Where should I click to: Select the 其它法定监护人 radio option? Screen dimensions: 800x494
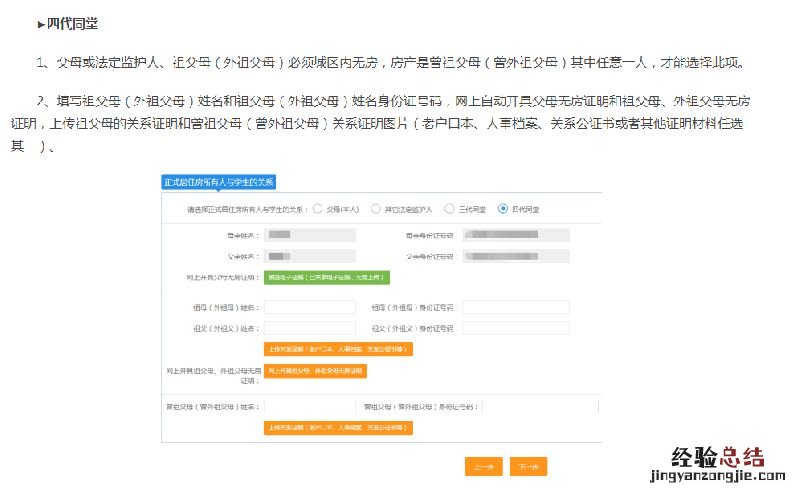coord(376,209)
